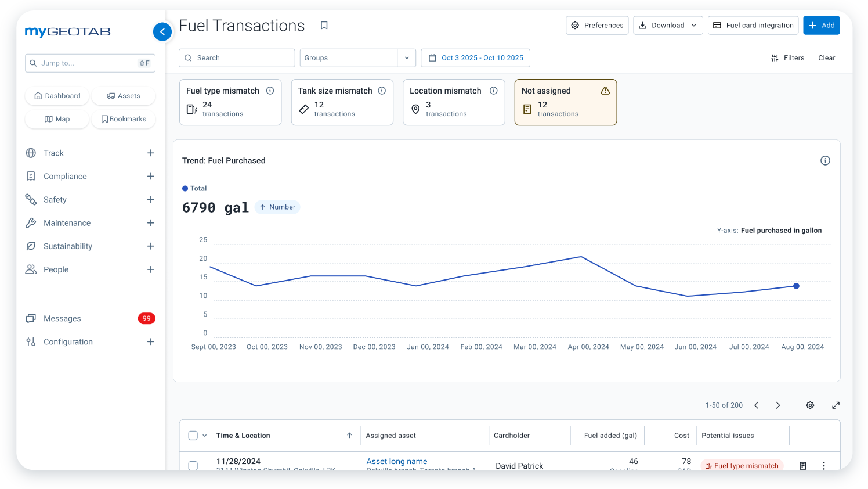Select the Maintenance menu item

pos(67,223)
